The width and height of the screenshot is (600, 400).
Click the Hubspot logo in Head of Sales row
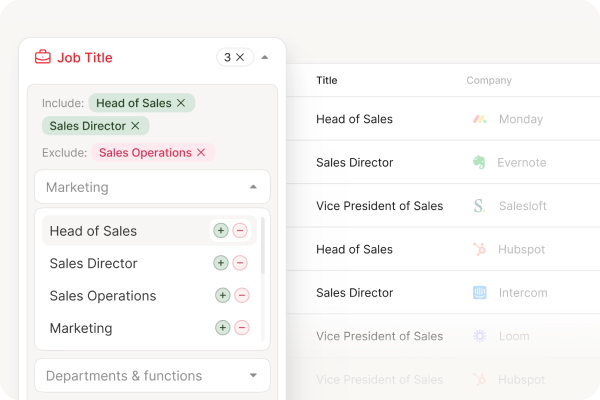(479, 249)
